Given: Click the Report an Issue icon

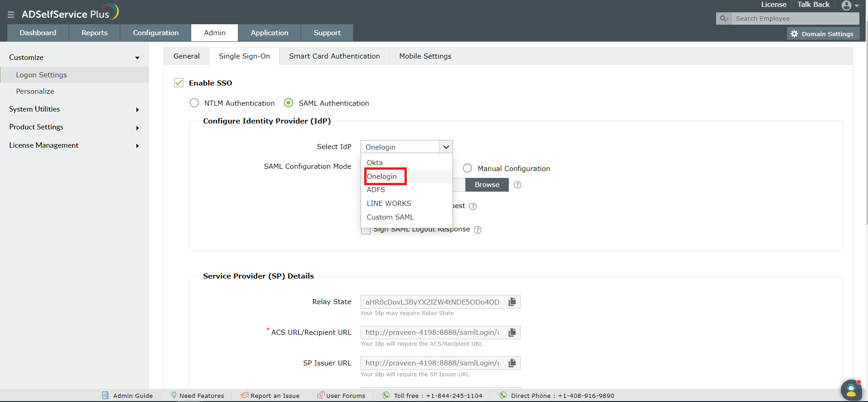Looking at the screenshot, I should coord(245,395).
